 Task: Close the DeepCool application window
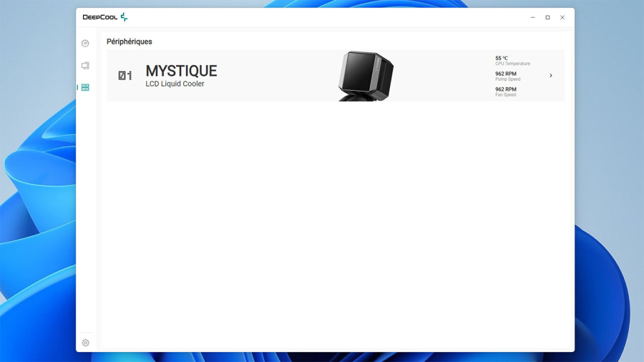pyautogui.click(x=562, y=18)
